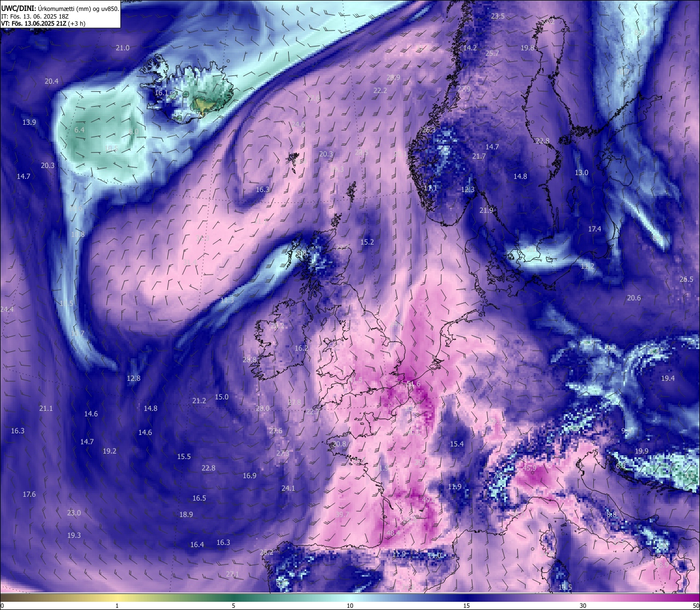The height and width of the screenshot is (610, 700).
Task: Click the colour scale tick label "30"
Action: click(583, 606)
